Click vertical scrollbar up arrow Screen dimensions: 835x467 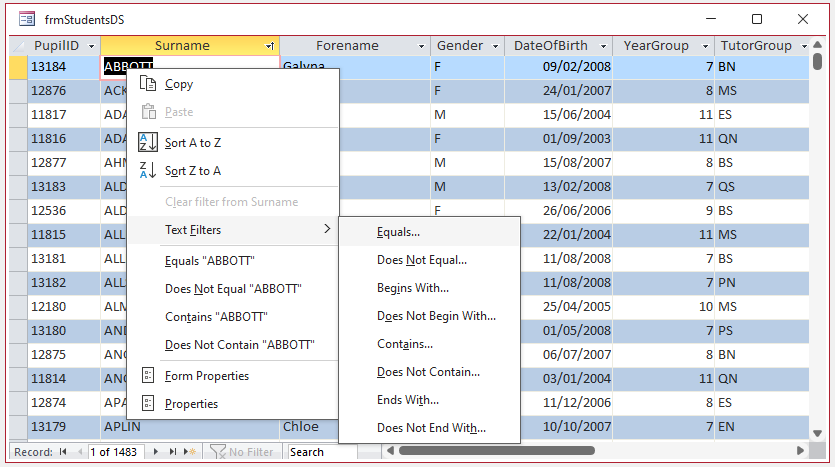(x=817, y=44)
